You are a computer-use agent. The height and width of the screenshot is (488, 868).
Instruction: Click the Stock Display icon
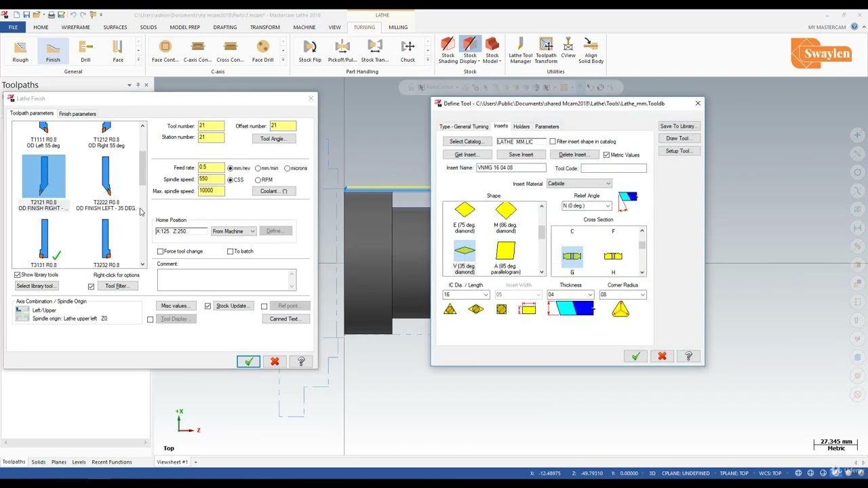click(470, 51)
